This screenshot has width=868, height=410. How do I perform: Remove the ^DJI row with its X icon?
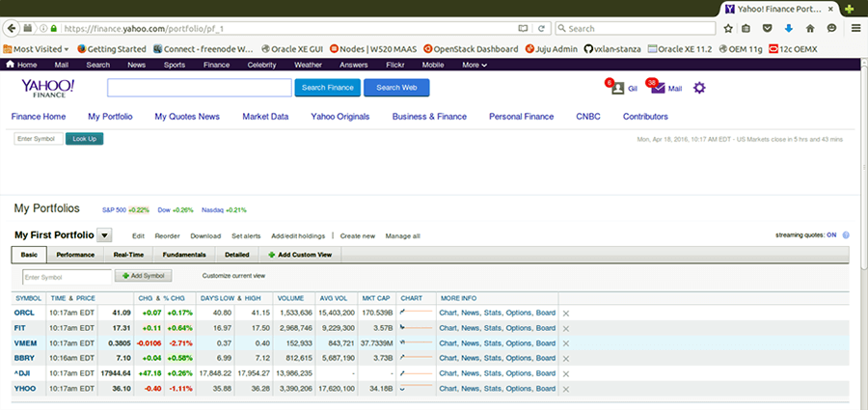(x=566, y=374)
